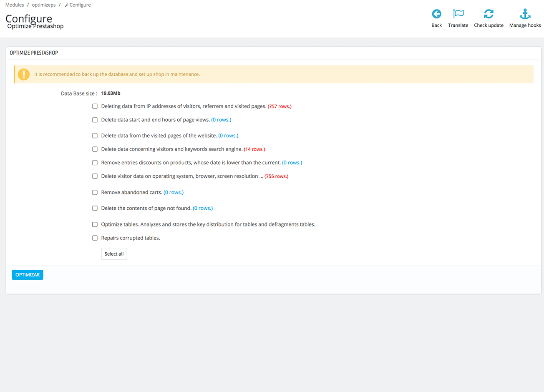Tick delete visited pages data checkbox
Screen dimensions: 544x392
pos(95,136)
